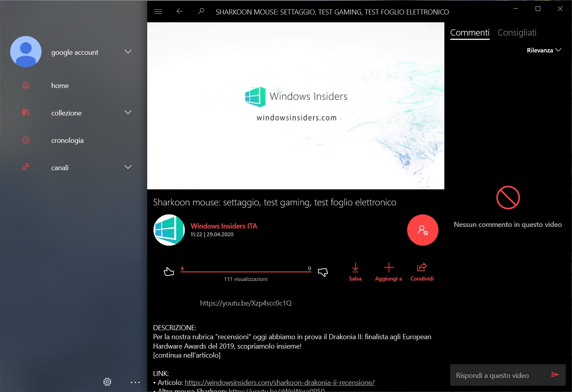This screenshot has width=572, height=392.
Task: Open the Windows Insiders ITA channel link
Action: (224, 226)
